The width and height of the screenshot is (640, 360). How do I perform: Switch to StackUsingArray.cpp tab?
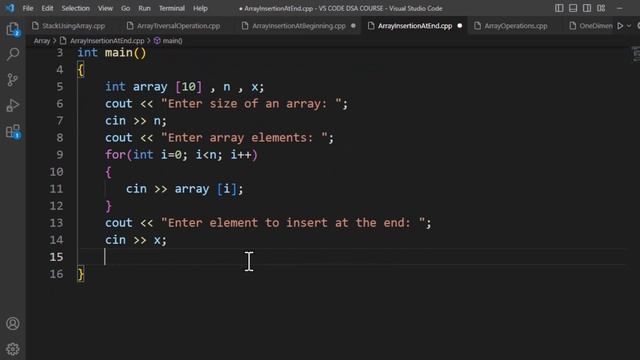(x=69, y=26)
